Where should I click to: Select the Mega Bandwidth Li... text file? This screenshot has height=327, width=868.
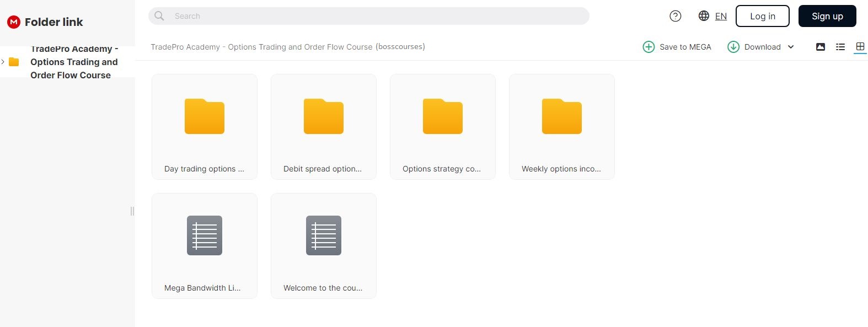[x=205, y=246]
